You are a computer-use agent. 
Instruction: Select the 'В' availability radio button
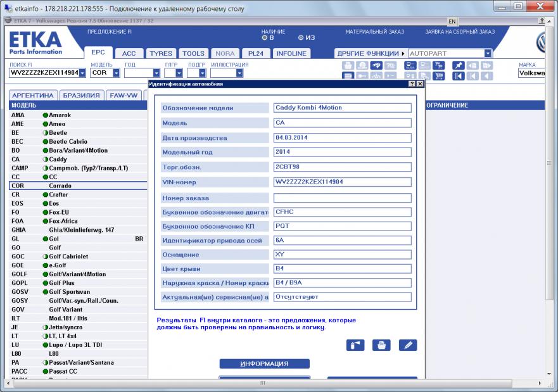click(264, 38)
